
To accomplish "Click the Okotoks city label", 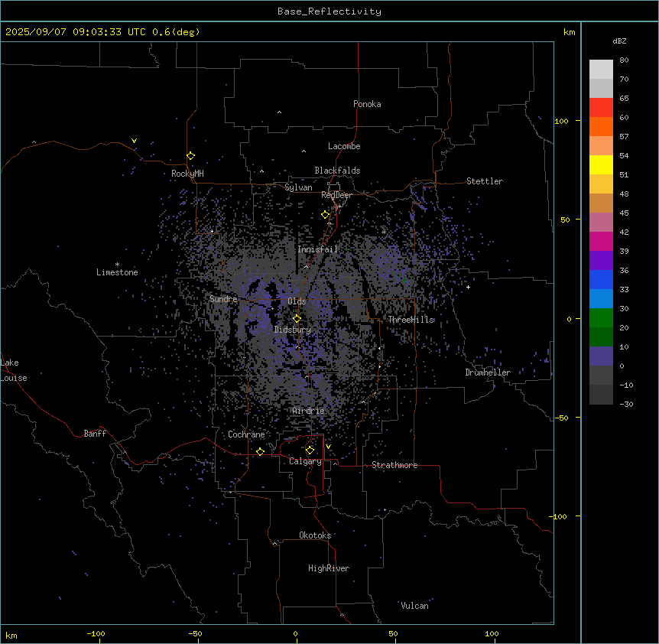I will tap(315, 535).
